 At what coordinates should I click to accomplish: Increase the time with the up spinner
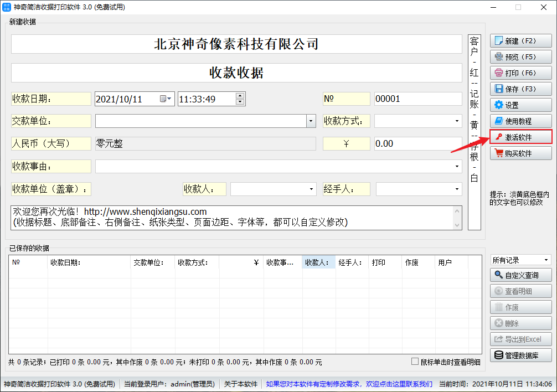pyautogui.click(x=240, y=96)
